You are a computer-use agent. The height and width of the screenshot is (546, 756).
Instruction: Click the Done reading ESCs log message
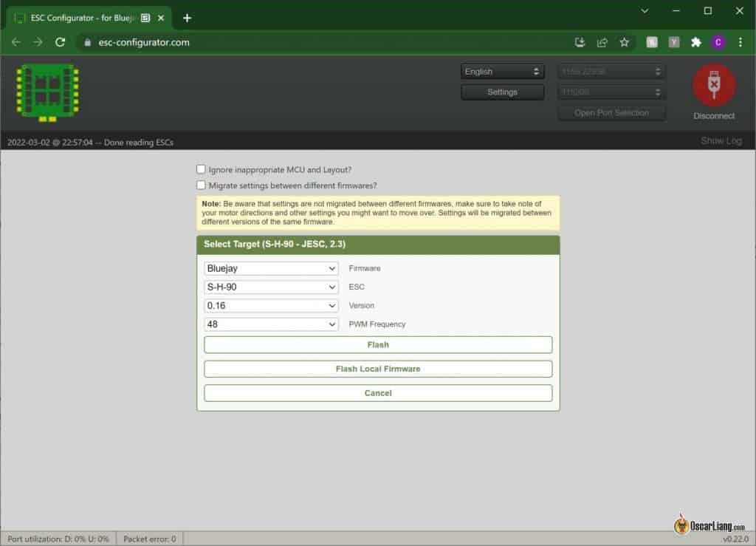(90, 143)
